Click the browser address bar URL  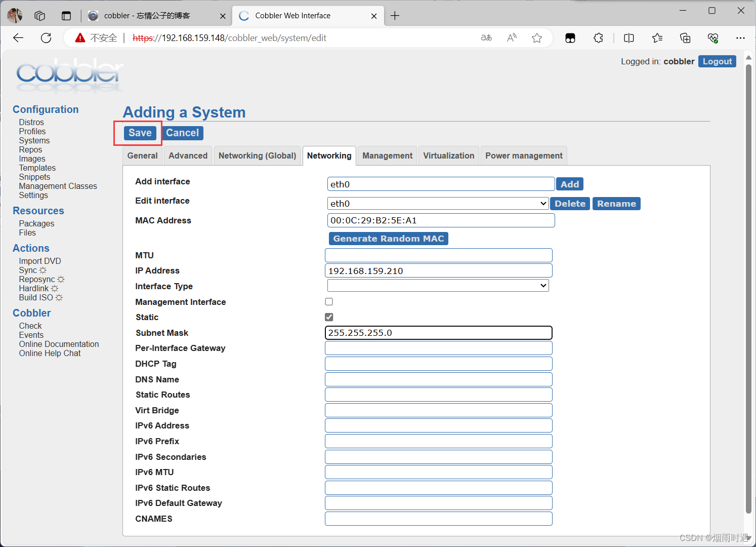pyautogui.click(x=229, y=38)
